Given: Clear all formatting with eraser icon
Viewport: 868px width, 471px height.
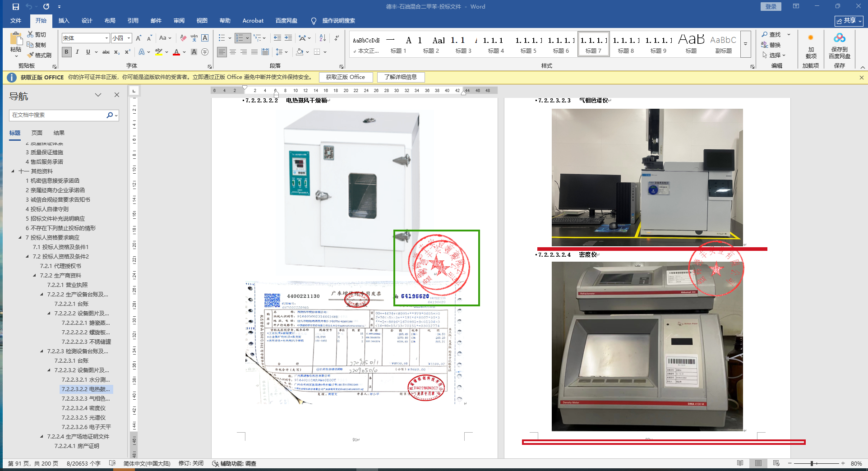Looking at the screenshot, I should (183, 38).
